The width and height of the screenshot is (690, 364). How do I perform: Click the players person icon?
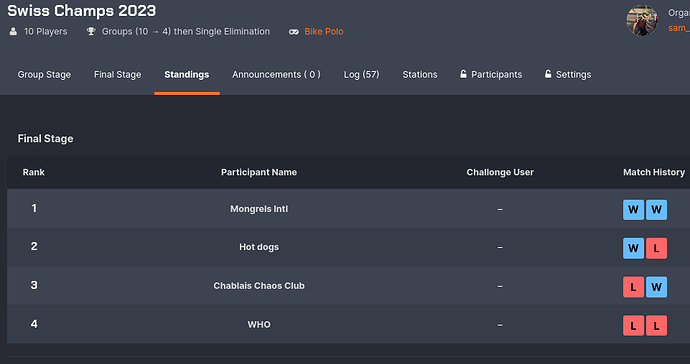[x=14, y=32]
